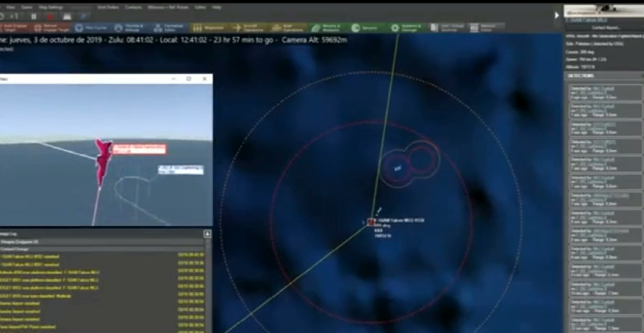Collapse the right side panel with the arrow
Image resolution: width=644 pixels, height=333 pixels.
click(x=556, y=15)
